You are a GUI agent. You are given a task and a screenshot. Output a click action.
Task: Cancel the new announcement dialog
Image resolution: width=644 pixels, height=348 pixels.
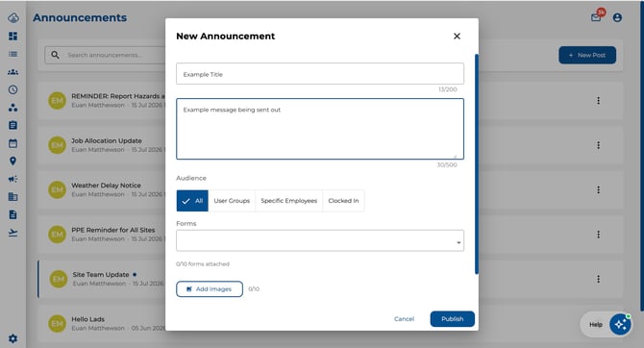coord(404,319)
